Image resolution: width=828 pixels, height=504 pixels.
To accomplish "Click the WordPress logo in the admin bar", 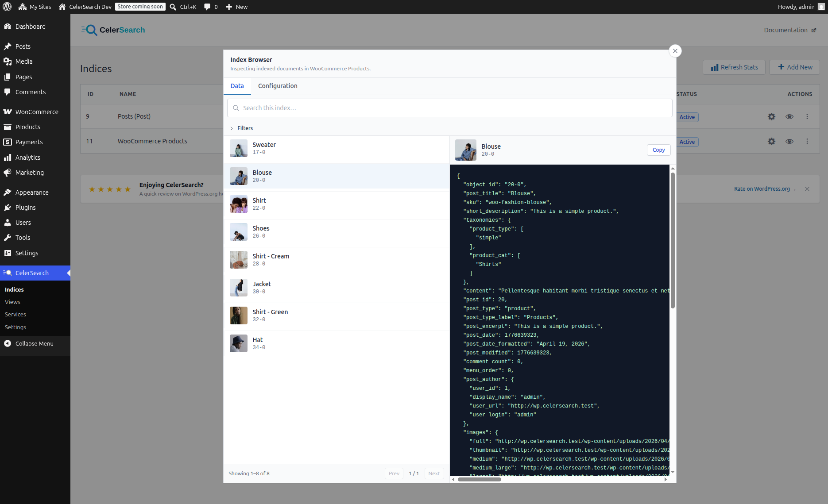I will click(x=7, y=7).
